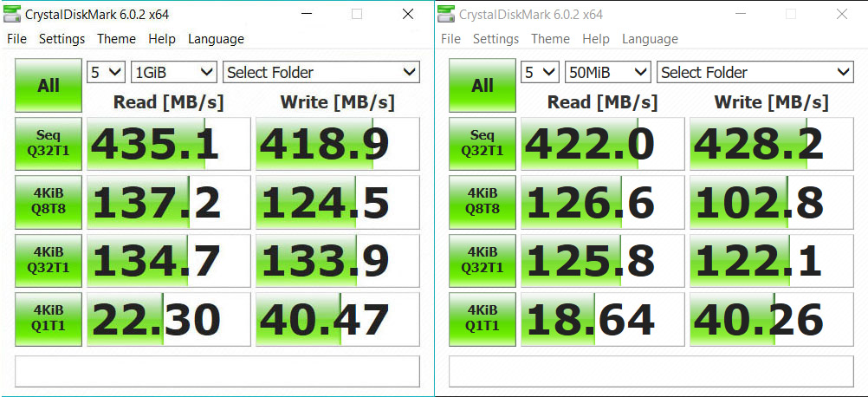Screen dimensions: 868x397
Task: Click the 422.0 sequential read result
Action: (x=603, y=143)
